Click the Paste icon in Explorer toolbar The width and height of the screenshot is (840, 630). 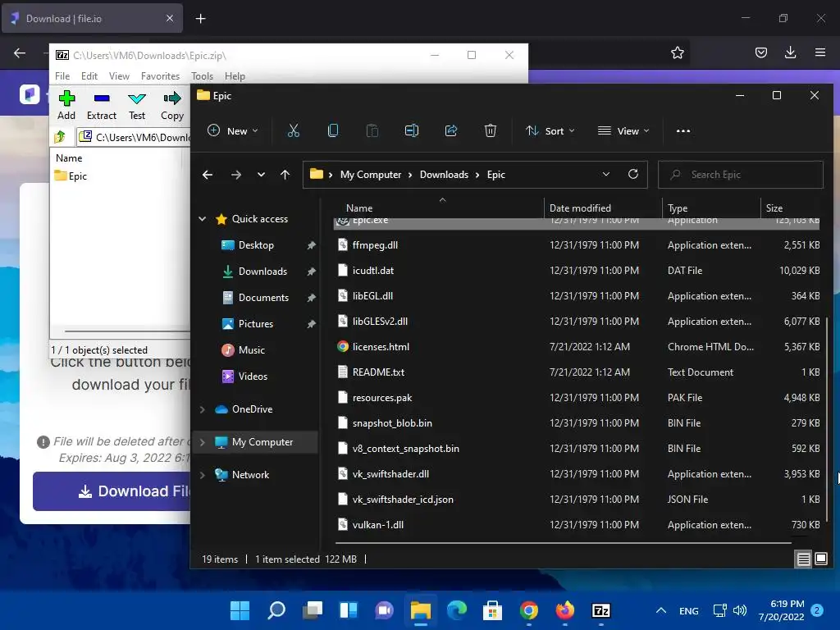[372, 130]
